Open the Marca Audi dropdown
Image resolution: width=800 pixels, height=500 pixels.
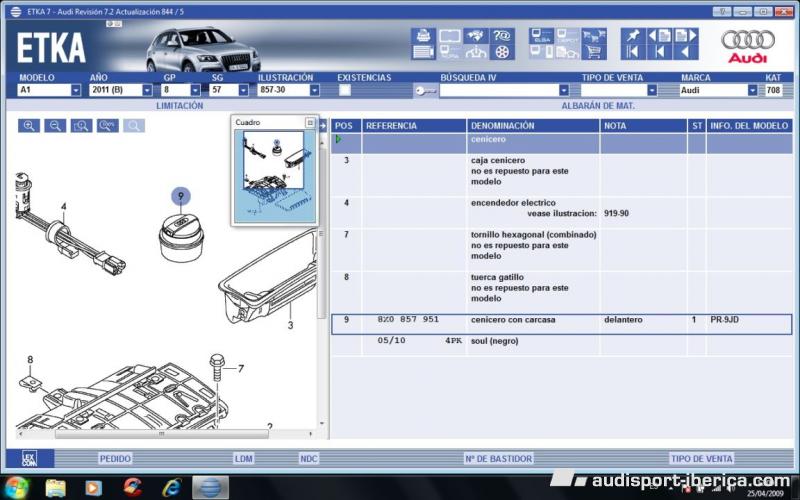point(753,90)
